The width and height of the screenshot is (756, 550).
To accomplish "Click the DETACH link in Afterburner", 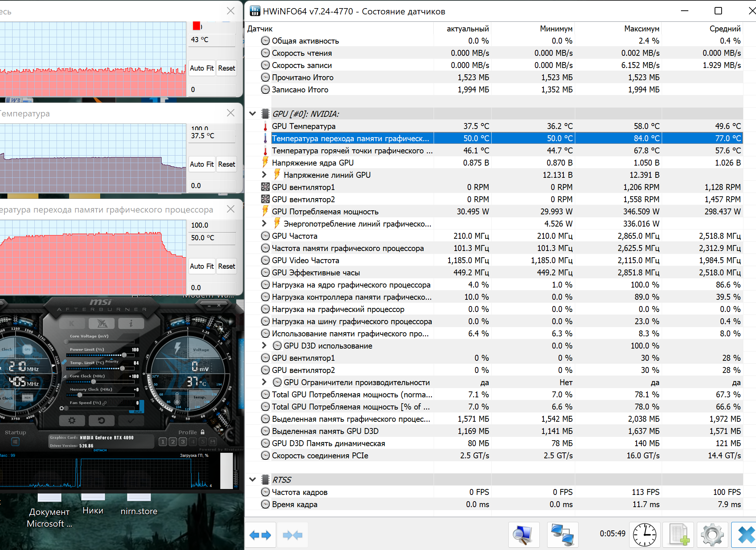I will (100, 450).
